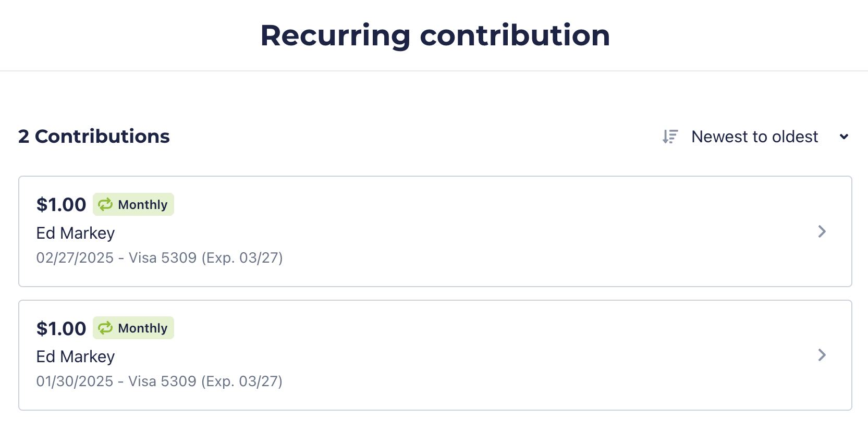Open the 01/30/2025 contribution via right chevron

tap(822, 355)
